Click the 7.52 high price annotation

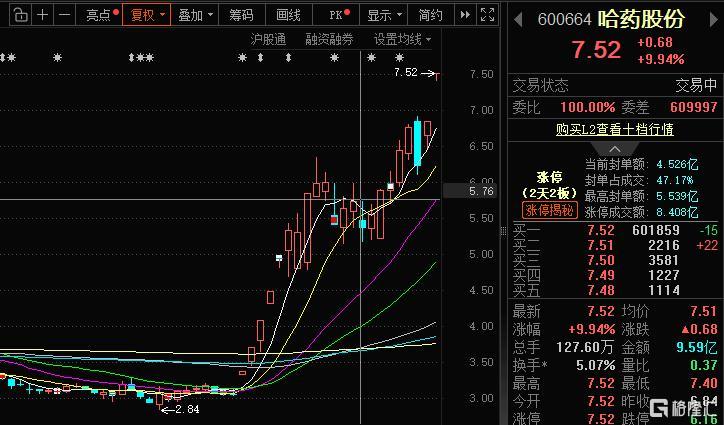415,73
